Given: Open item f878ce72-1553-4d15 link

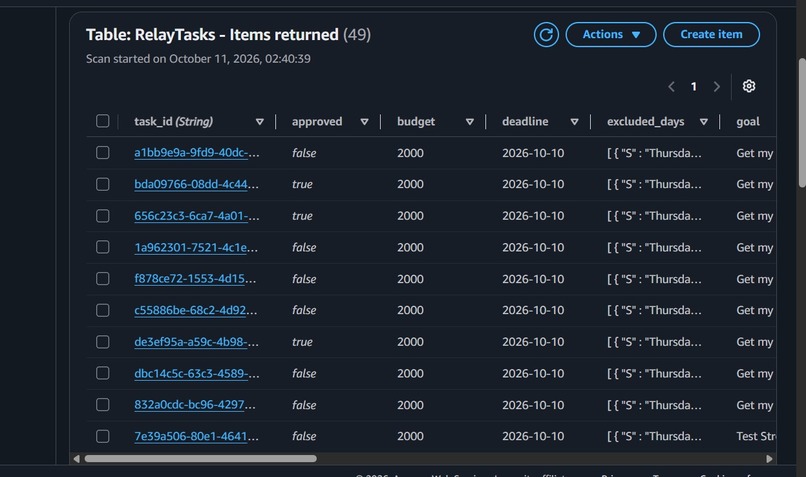Looking at the screenshot, I should pyautogui.click(x=195, y=279).
